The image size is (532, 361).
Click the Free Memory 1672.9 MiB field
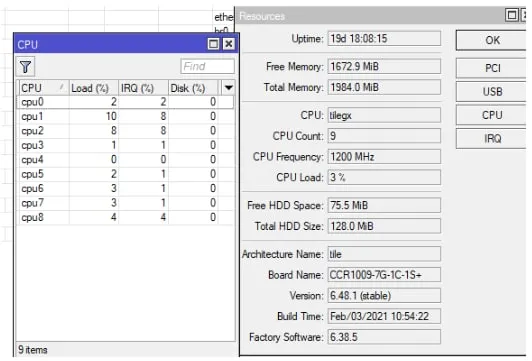384,66
